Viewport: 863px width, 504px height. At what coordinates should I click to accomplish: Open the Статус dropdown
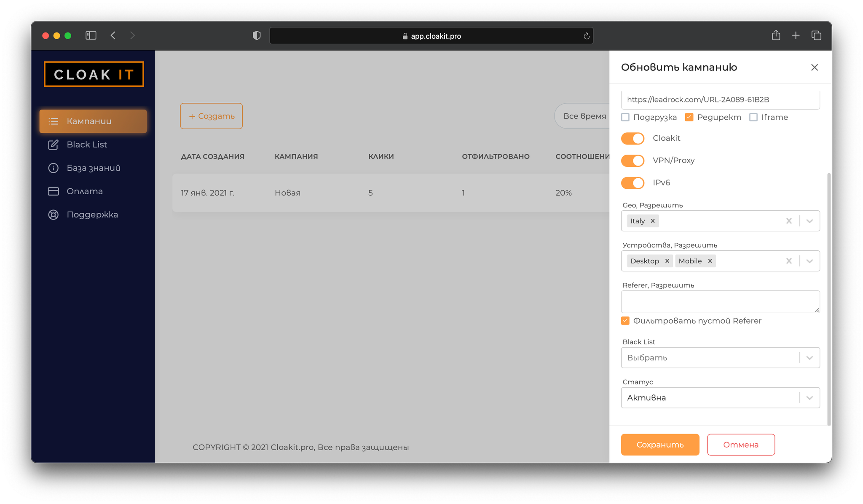pos(809,398)
